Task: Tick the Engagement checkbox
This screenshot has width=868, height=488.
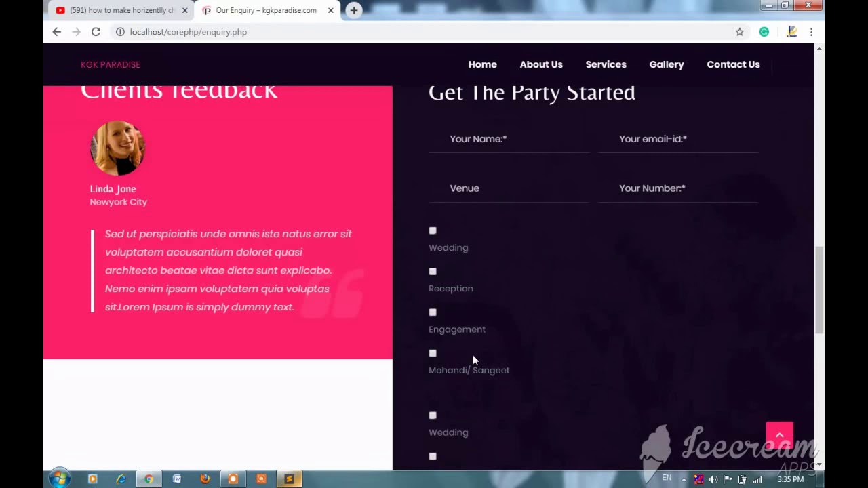Action: coord(433,312)
